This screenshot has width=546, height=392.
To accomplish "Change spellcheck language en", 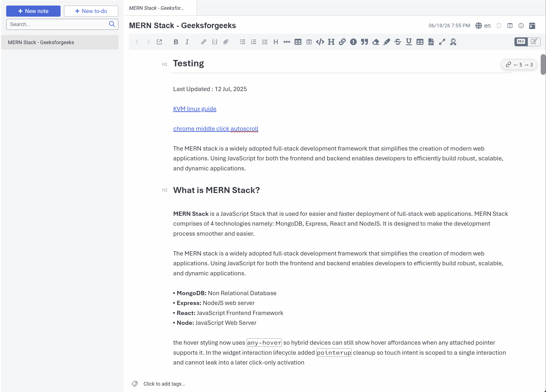I will click(x=483, y=26).
